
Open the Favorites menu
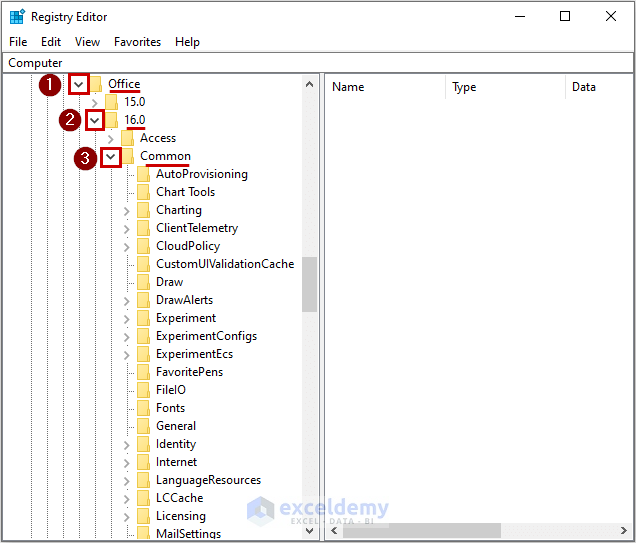(x=138, y=42)
